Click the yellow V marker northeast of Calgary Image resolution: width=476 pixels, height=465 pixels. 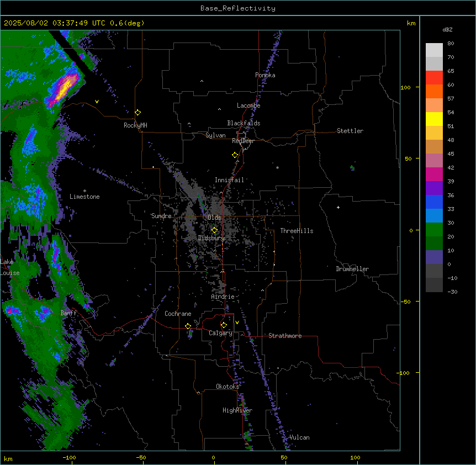tap(237, 323)
